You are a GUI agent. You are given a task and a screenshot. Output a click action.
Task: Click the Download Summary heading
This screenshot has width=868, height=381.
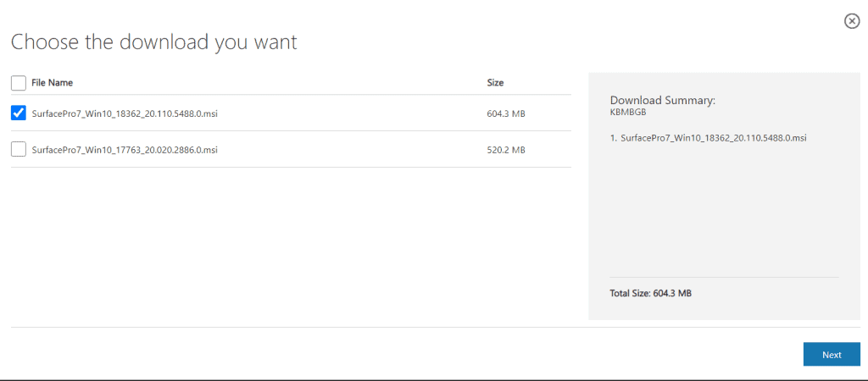coord(663,100)
